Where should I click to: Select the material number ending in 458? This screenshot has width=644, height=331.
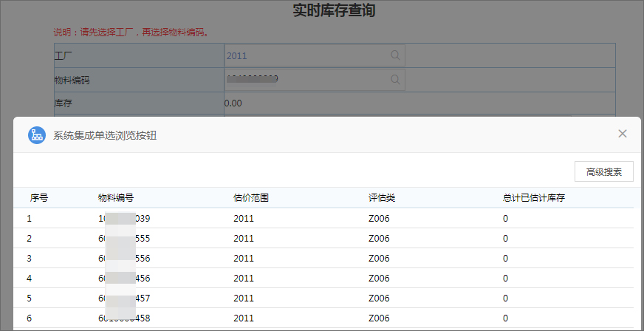pyautogui.click(x=124, y=318)
